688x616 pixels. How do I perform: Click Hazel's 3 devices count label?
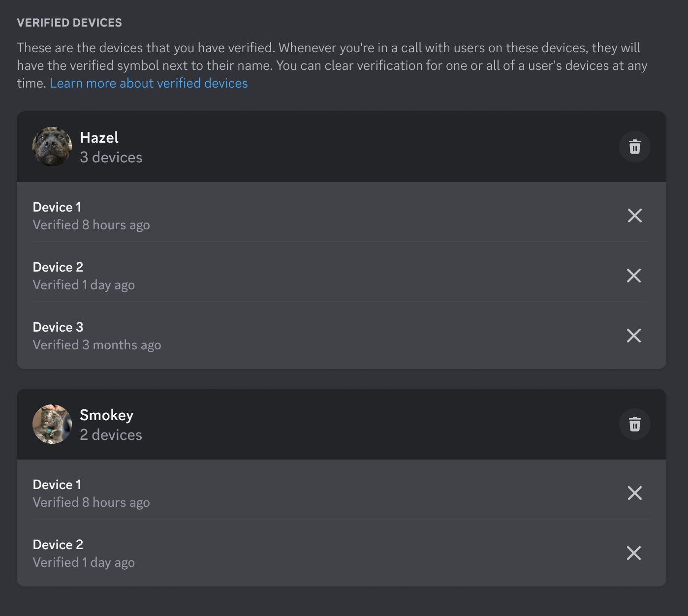point(111,157)
